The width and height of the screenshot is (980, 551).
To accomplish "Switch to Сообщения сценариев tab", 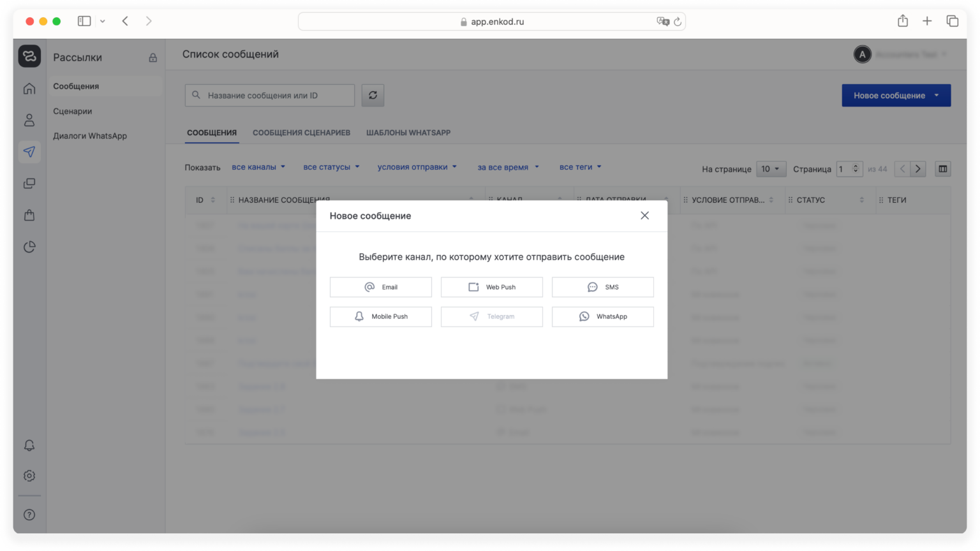I will tap(301, 133).
